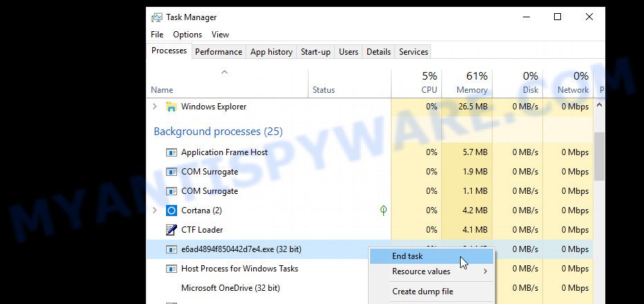Click the Host Process for Windows Tasks icon
Viewport: 644px width, 304px height.
click(x=172, y=269)
